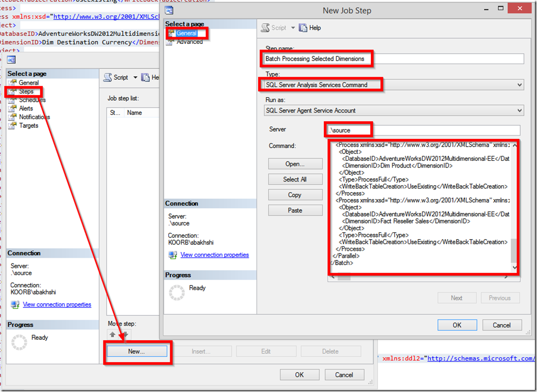537x392 pixels.
Task: Click the Name column header in job step list
Action: 141,113
